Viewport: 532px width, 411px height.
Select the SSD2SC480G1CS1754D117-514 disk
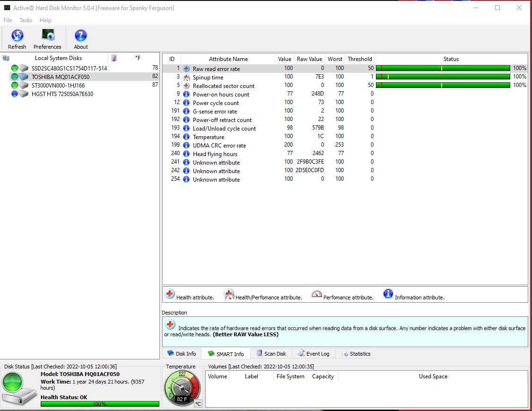click(x=69, y=69)
